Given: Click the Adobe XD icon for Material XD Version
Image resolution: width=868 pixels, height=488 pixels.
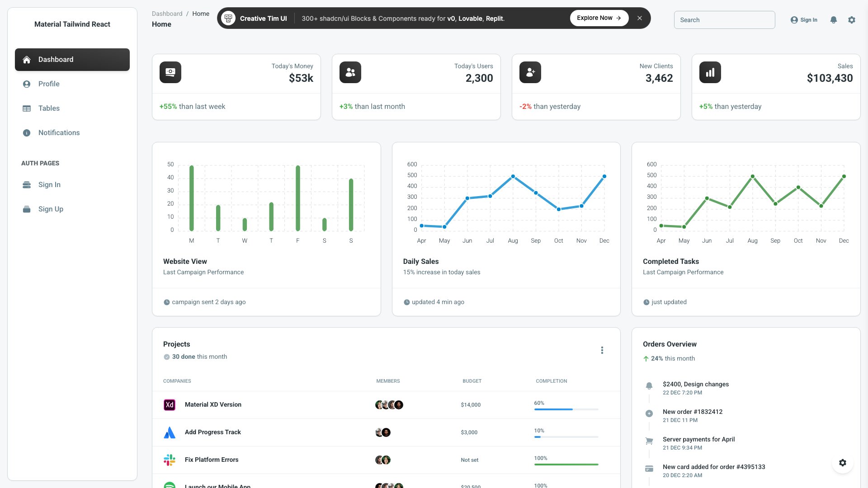Looking at the screenshot, I should pyautogui.click(x=169, y=405).
